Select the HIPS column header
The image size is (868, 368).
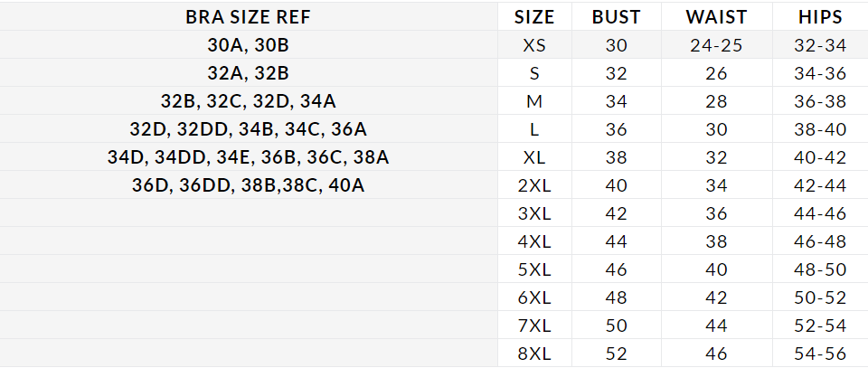[821, 16]
